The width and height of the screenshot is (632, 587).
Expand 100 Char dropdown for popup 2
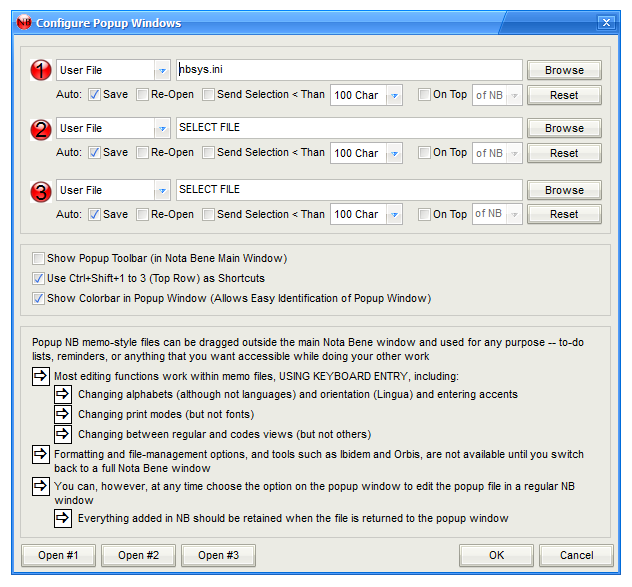pyautogui.click(x=394, y=153)
